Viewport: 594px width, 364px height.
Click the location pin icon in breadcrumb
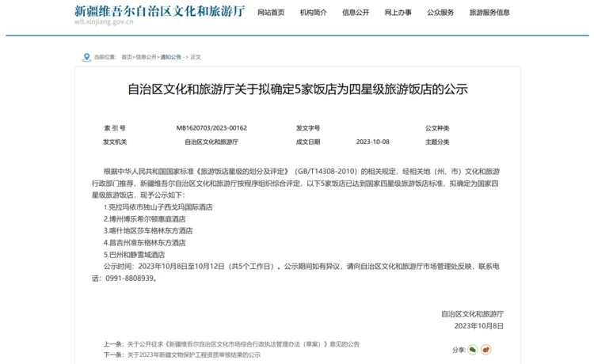(x=86, y=57)
